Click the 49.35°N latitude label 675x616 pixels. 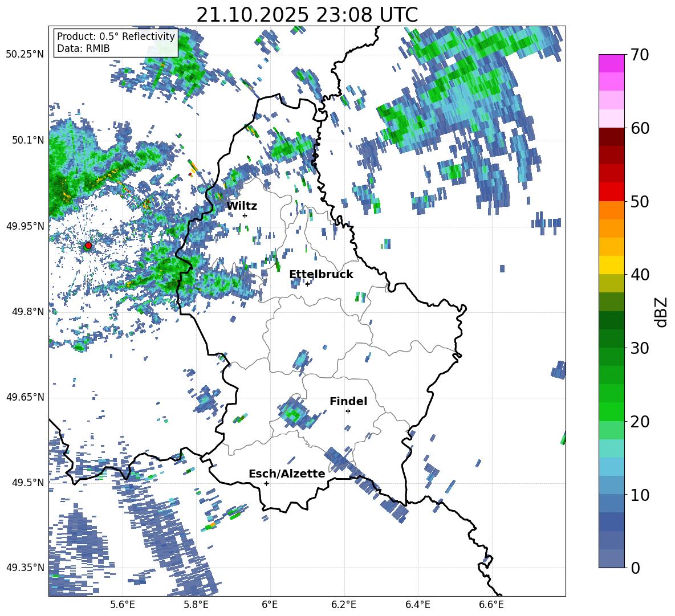(25, 568)
